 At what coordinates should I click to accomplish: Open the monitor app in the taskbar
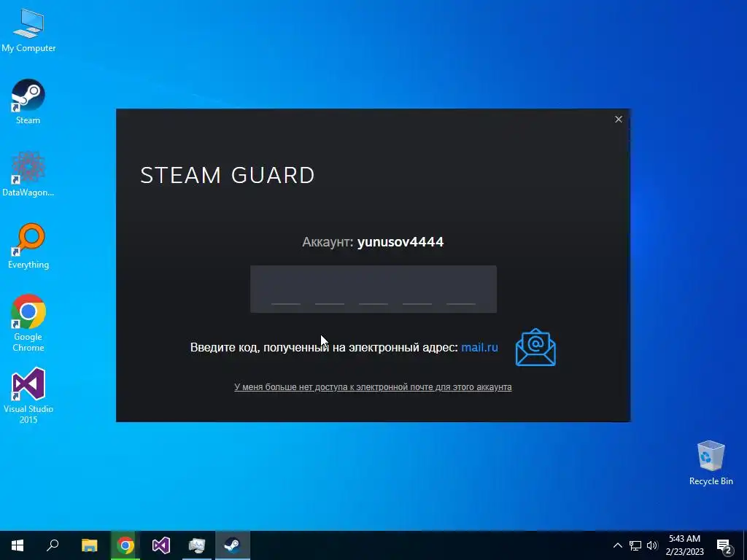click(197, 545)
